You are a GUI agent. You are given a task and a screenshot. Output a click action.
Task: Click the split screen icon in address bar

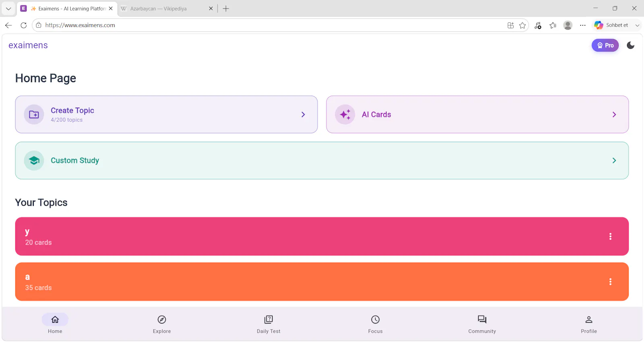click(x=510, y=25)
